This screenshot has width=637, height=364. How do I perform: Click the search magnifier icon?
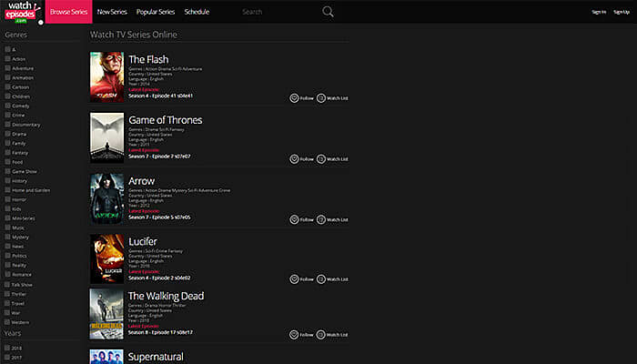(x=328, y=12)
